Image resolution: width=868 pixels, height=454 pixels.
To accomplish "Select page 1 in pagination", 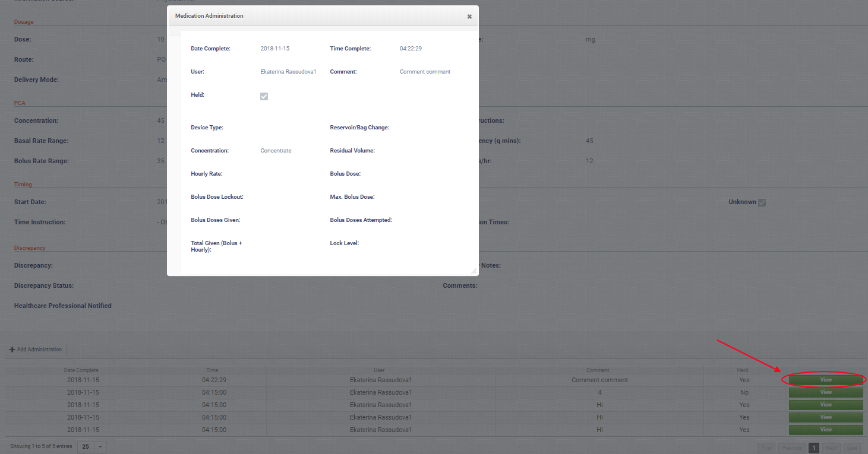I will coord(814,448).
